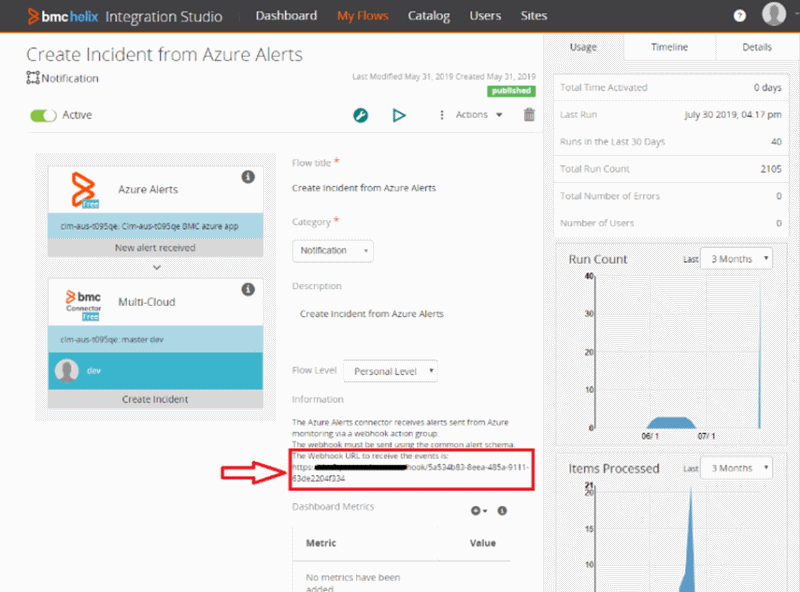Change Run Count 3 Months range

(x=736, y=259)
